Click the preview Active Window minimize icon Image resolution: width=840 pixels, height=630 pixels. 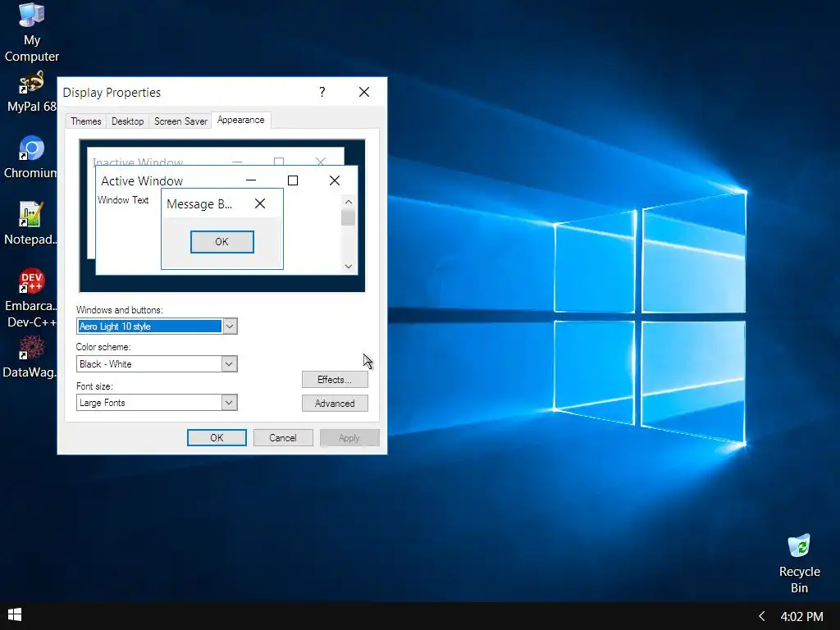251,180
